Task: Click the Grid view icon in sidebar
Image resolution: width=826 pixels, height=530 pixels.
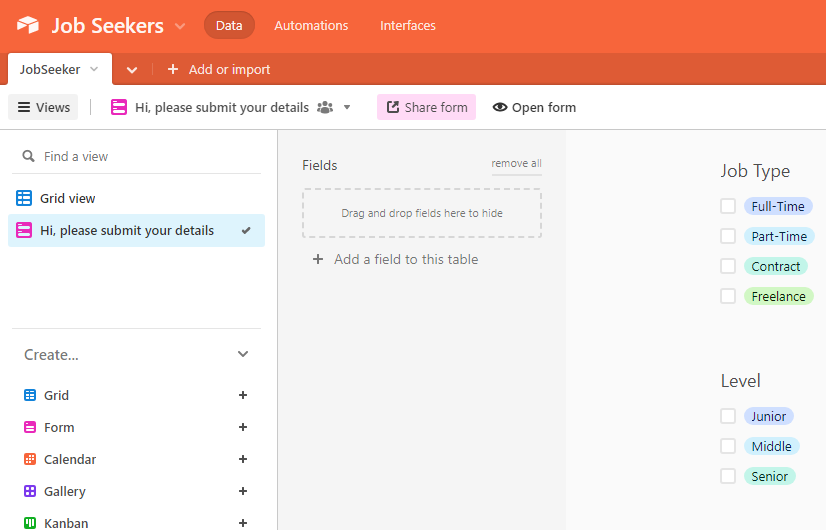Action: pos(24,198)
